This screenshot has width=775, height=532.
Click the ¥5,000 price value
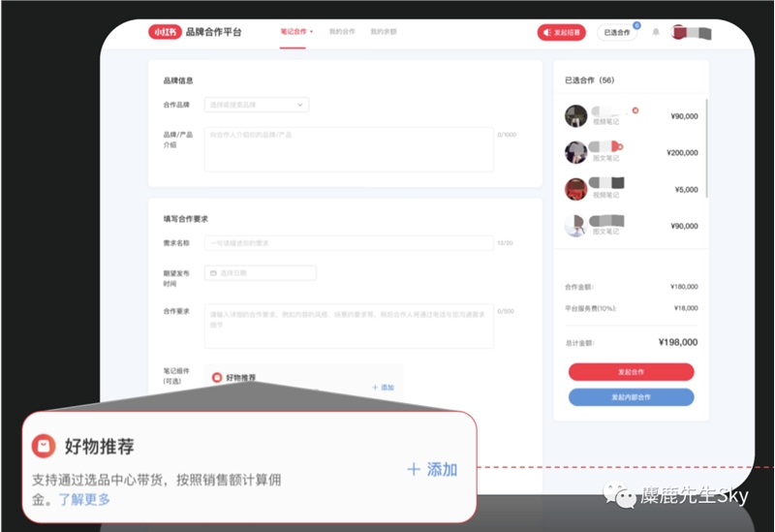687,190
